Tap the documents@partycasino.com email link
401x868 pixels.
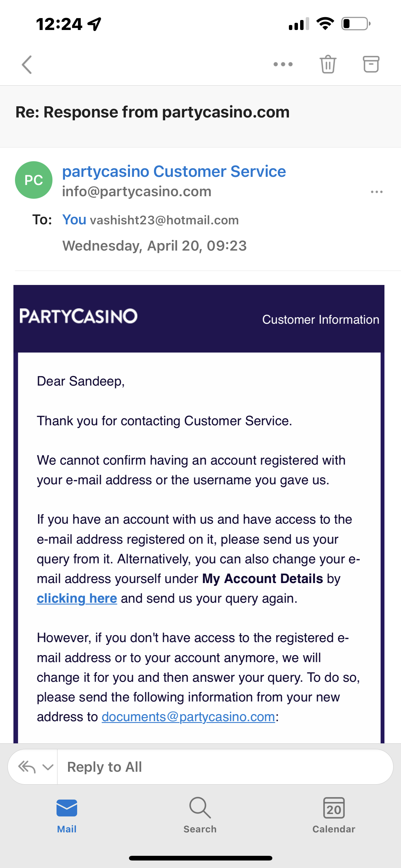(188, 717)
